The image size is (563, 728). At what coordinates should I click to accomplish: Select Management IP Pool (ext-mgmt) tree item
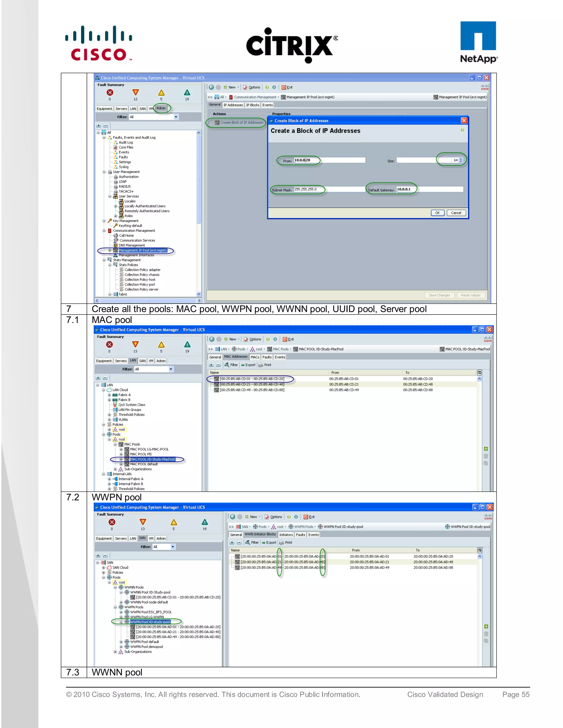click(x=142, y=250)
